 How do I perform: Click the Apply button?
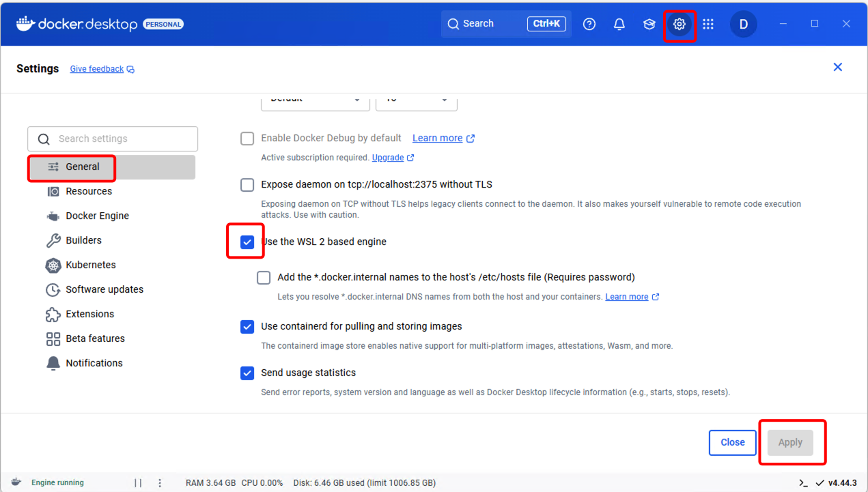click(790, 442)
